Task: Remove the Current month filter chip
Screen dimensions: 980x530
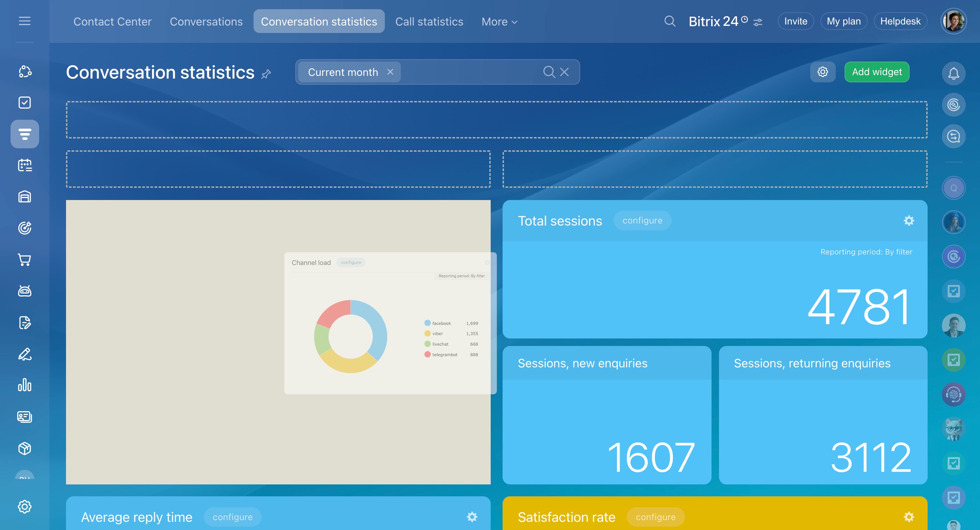Action: (390, 72)
